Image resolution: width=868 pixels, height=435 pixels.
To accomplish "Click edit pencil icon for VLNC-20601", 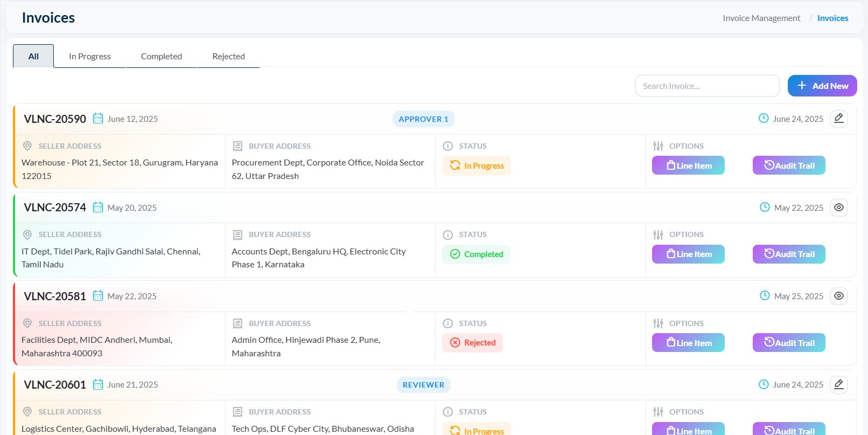I will click(x=838, y=384).
